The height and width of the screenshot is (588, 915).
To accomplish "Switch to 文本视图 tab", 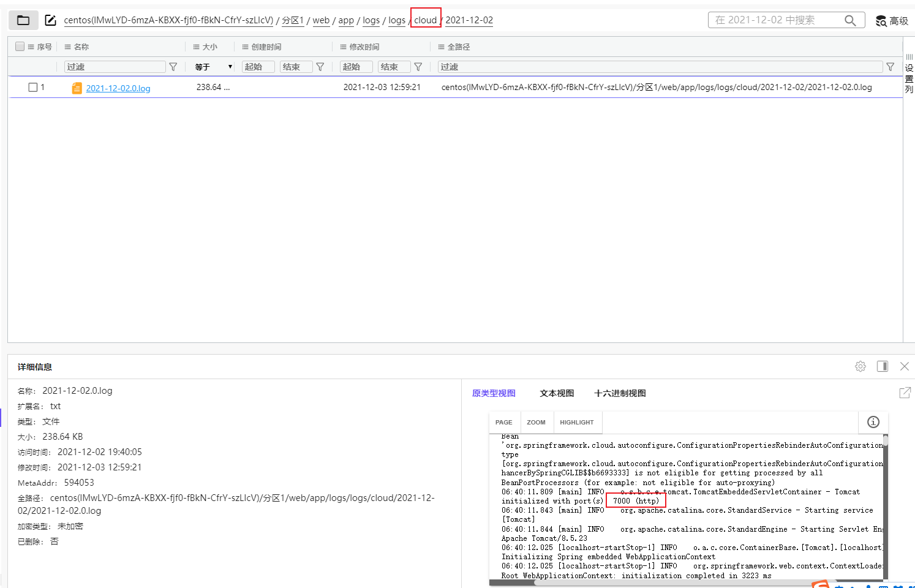I will pos(557,393).
